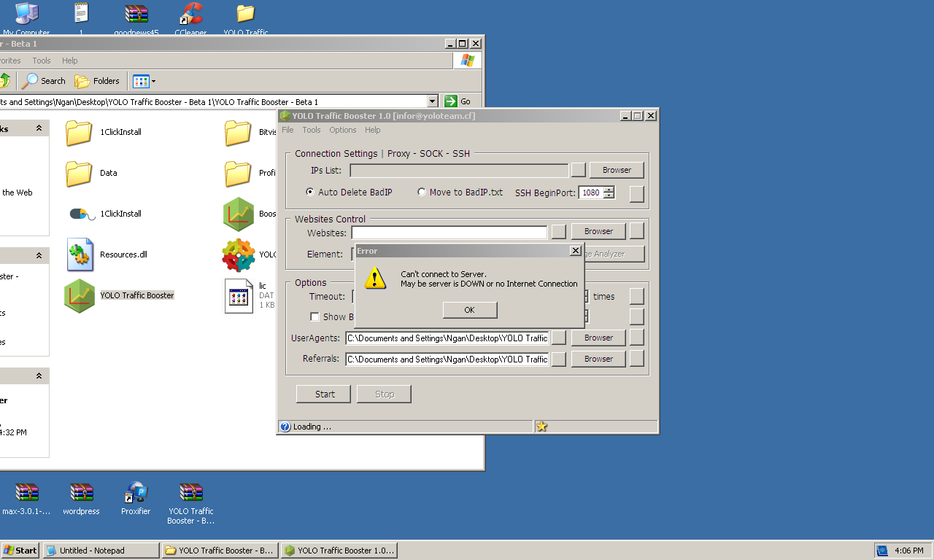The height and width of the screenshot is (560, 934).
Task: Click the small button next to UserAgents field
Action: tap(559, 338)
